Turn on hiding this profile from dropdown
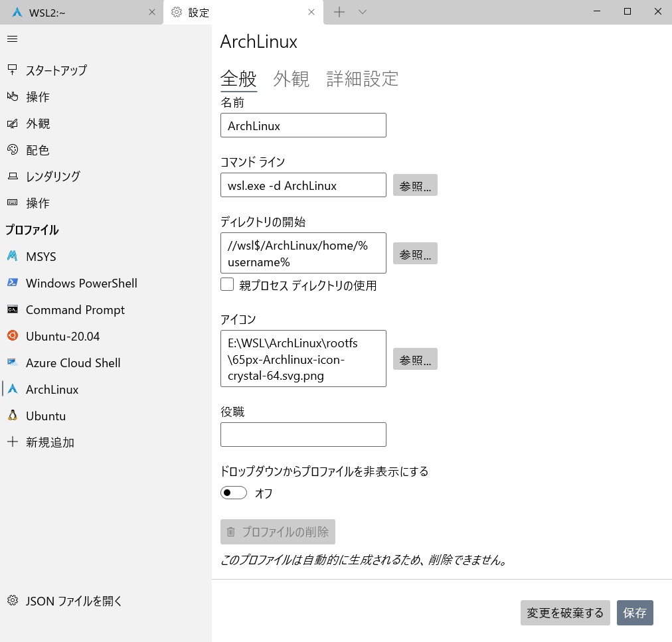 (x=233, y=492)
